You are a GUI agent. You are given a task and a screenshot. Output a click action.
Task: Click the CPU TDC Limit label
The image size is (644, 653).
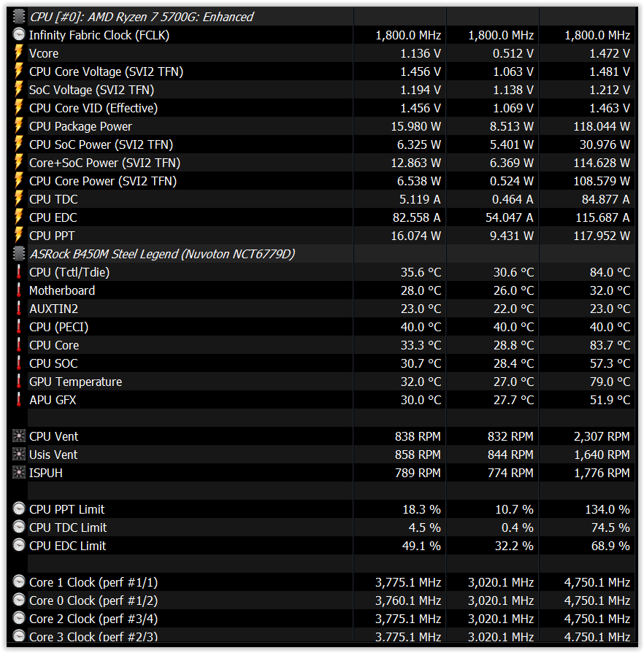tap(68, 528)
